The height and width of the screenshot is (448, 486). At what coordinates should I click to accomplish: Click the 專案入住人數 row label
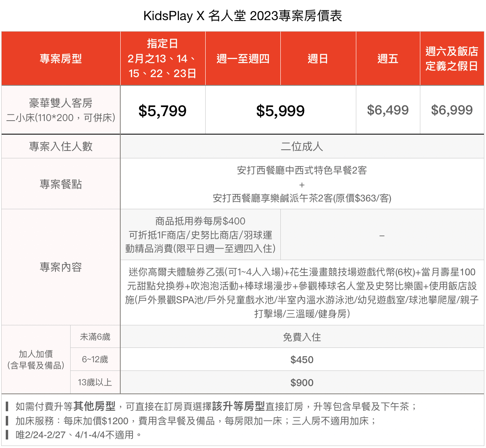pyautogui.click(x=61, y=146)
